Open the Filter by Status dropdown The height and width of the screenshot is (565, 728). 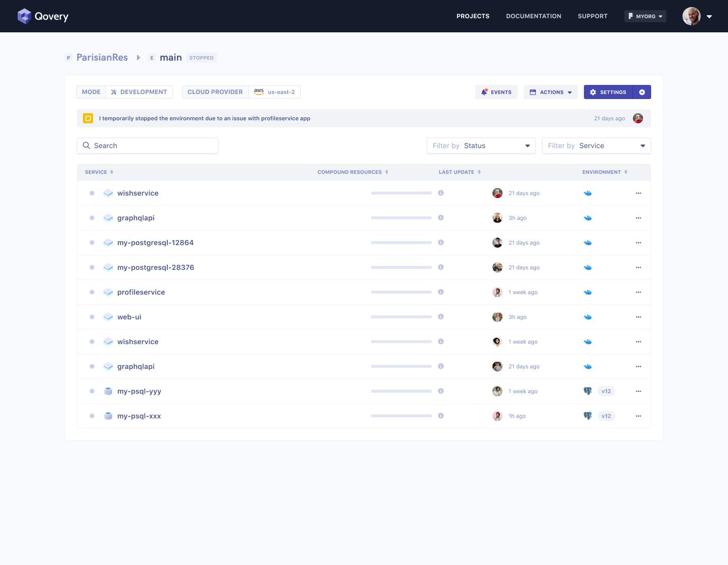click(x=481, y=146)
